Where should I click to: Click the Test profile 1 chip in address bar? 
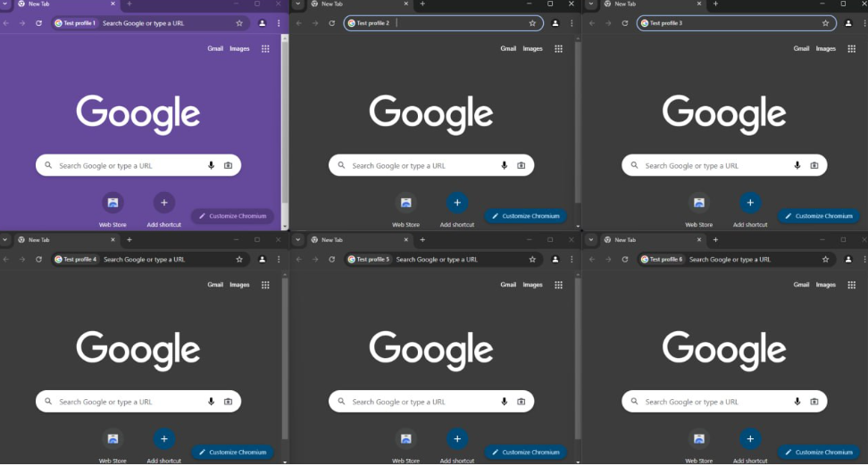pos(75,23)
